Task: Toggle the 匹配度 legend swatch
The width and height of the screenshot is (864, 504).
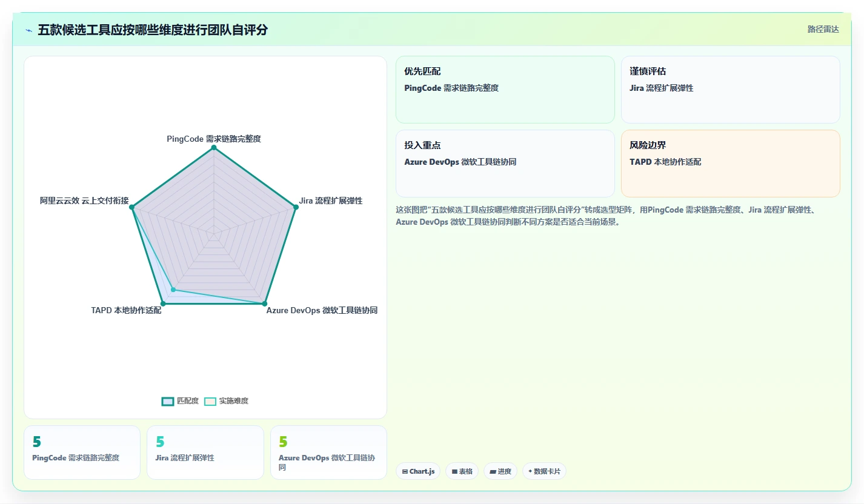Action: pos(168,401)
